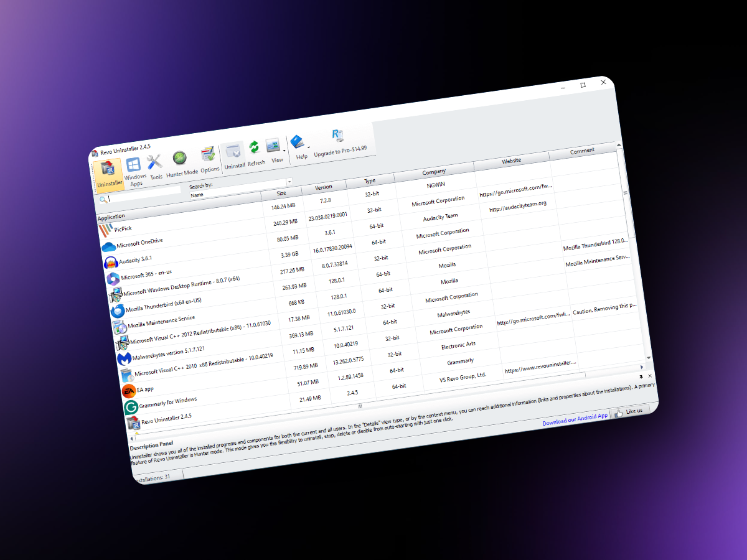Screen dimensions: 747x560
Task: Click the VS Revo Group, Ltd. cell
Action: pyautogui.click(x=463, y=377)
